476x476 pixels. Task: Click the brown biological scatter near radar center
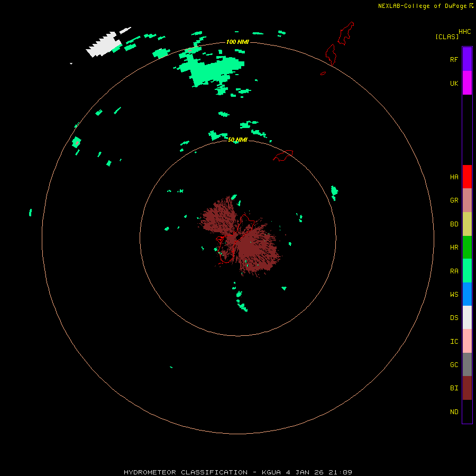point(240,237)
